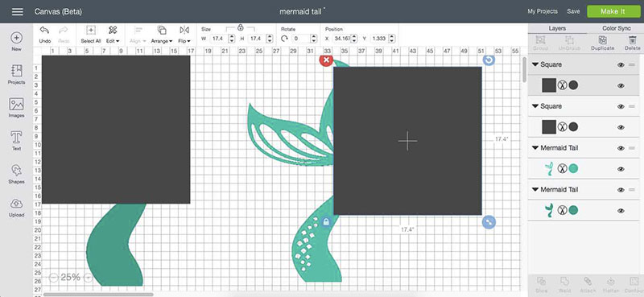Hide the first Square sublayer eye icon

coord(621,85)
